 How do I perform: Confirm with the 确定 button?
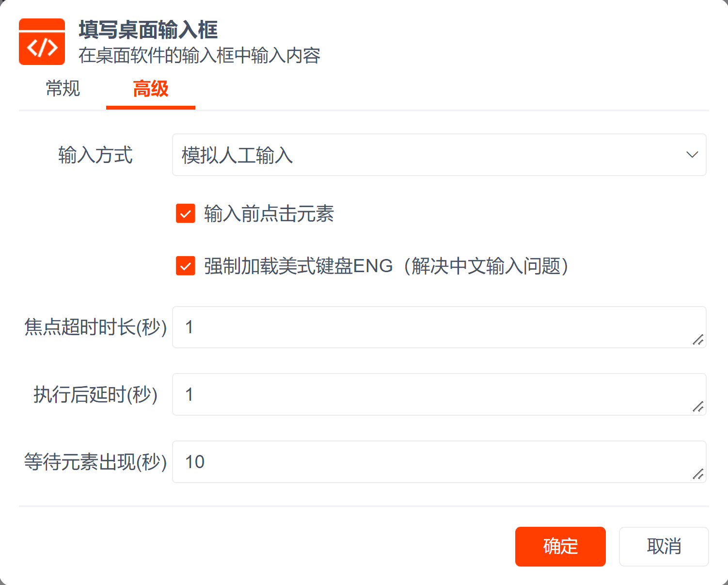tap(560, 547)
